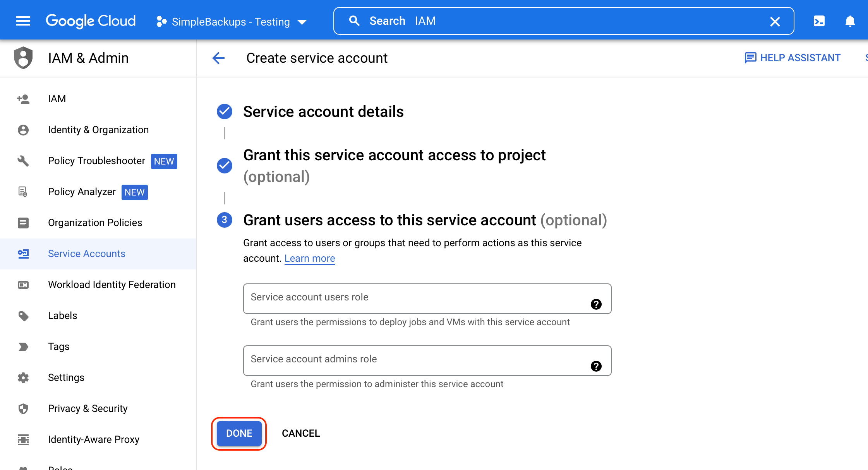The width and height of the screenshot is (868, 470).
Task: Open Cloud Shell terminal icon
Action: click(819, 21)
